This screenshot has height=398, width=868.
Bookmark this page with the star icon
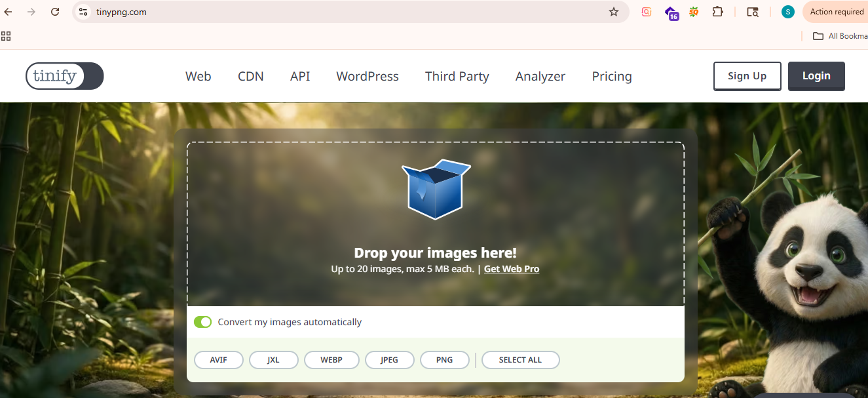click(614, 12)
